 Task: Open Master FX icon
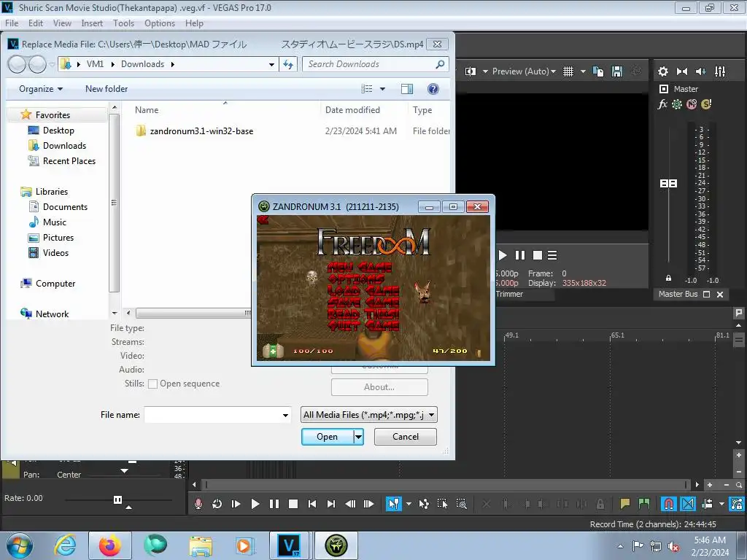(x=662, y=104)
